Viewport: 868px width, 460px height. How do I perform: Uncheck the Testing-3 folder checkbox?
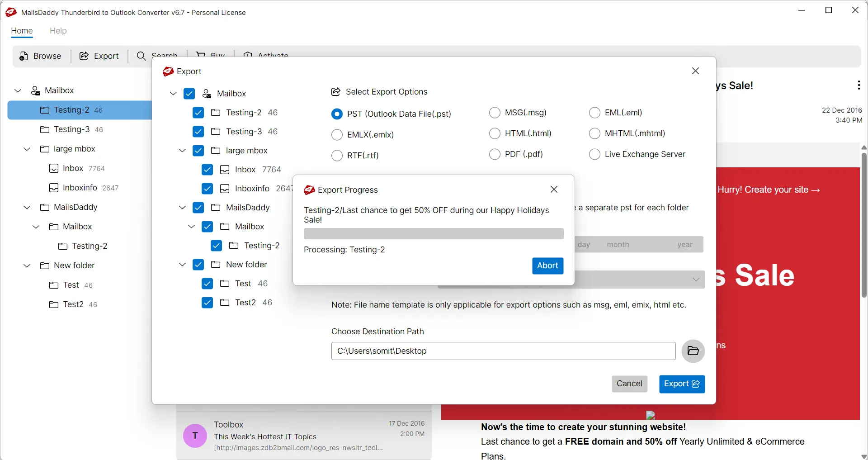coord(198,132)
